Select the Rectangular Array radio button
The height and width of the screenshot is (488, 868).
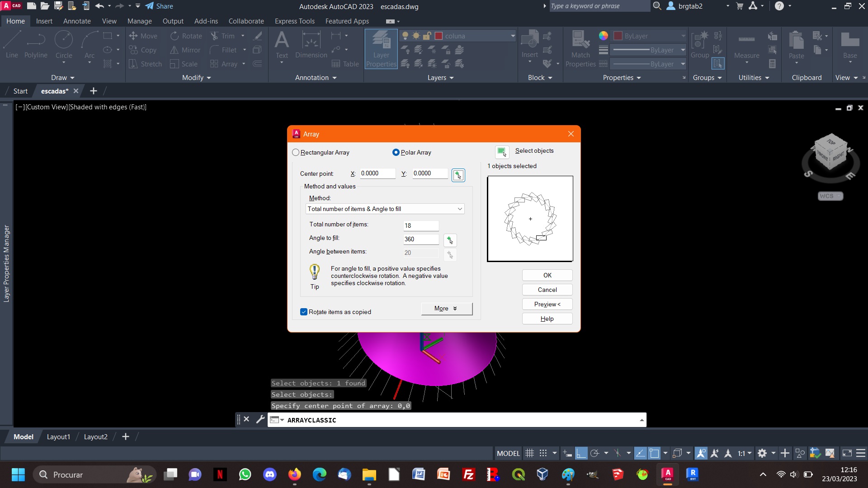(x=296, y=152)
